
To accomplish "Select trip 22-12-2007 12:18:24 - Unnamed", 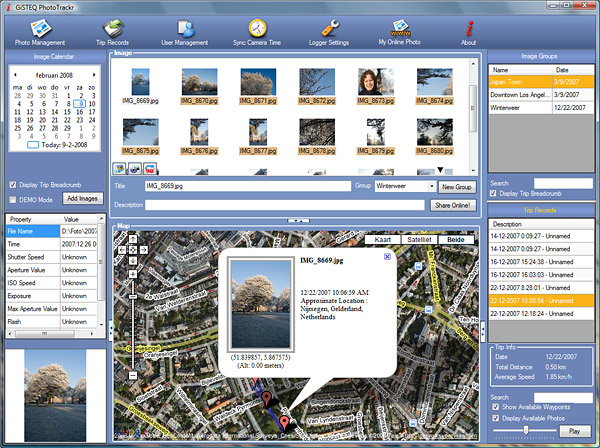I will coord(541,313).
